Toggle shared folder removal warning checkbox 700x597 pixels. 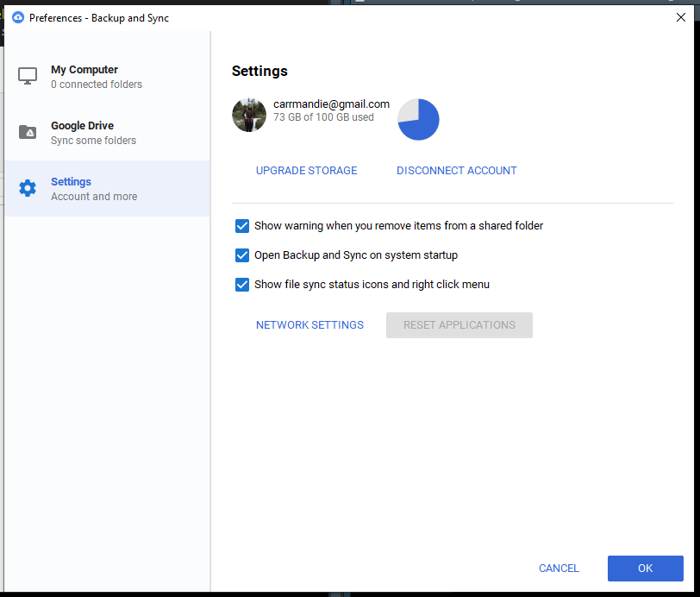coord(242,226)
